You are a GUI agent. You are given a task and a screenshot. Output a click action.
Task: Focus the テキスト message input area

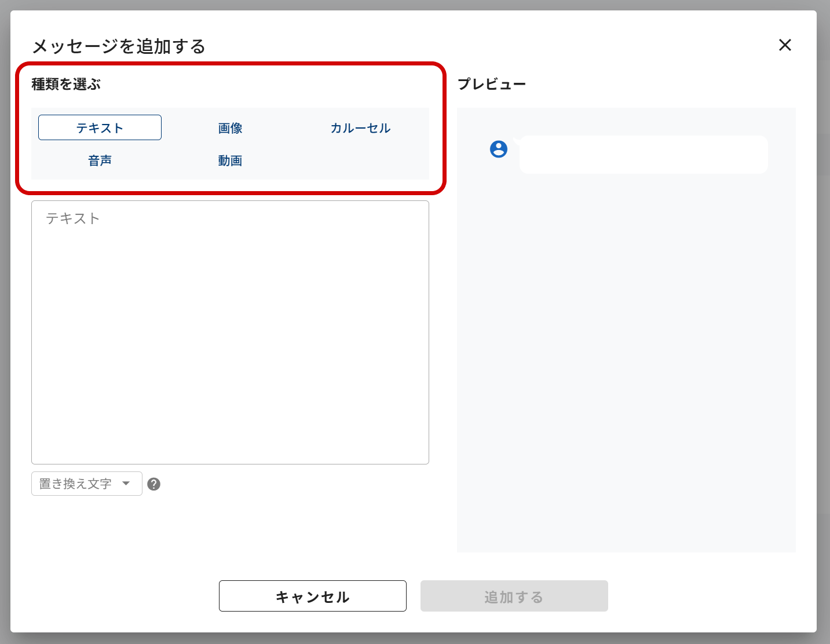click(230, 332)
